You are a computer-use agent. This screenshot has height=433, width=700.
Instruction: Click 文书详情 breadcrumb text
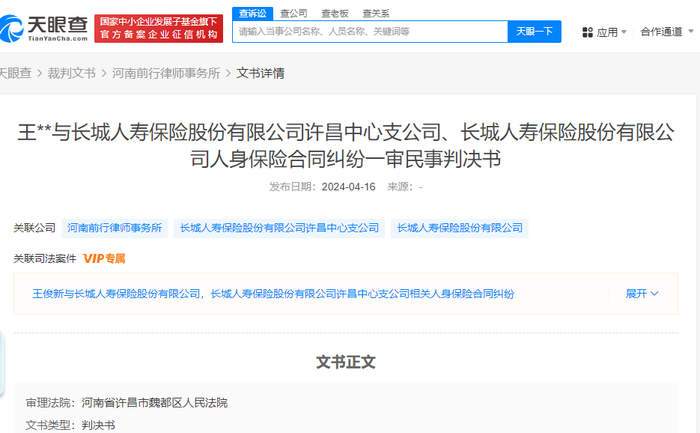pos(260,73)
